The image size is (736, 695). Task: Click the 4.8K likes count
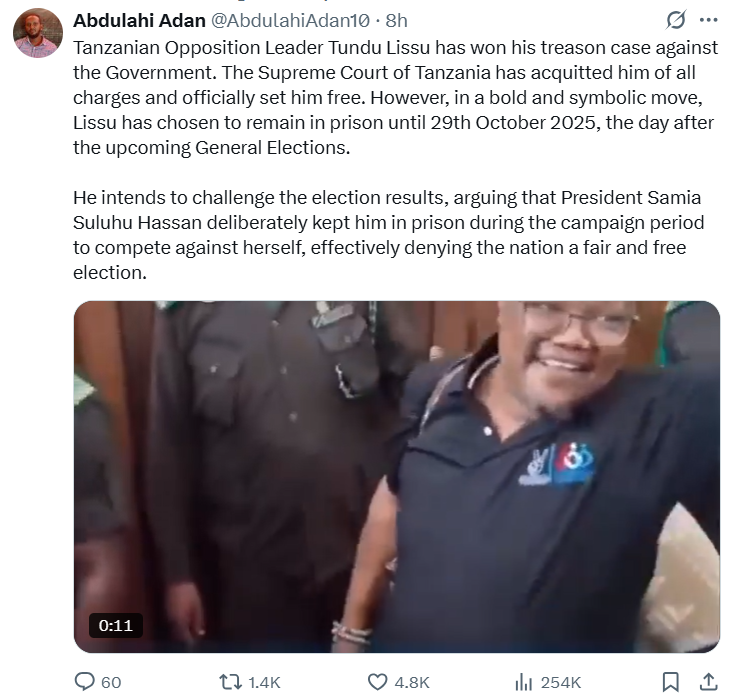[412, 682]
